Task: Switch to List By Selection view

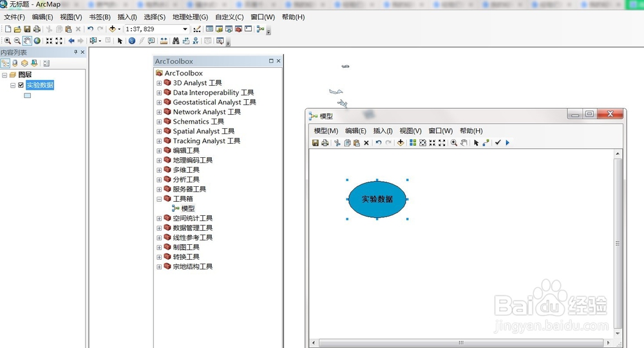Action: point(35,63)
